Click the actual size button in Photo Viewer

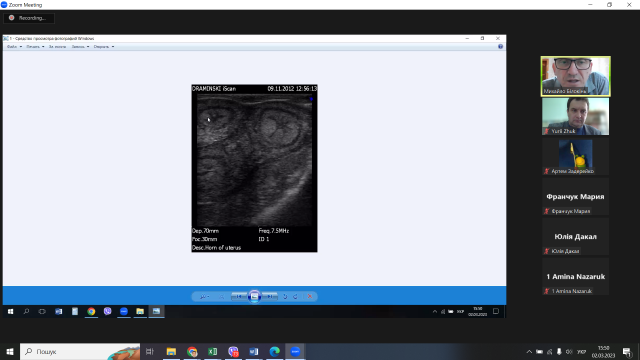(222, 297)
